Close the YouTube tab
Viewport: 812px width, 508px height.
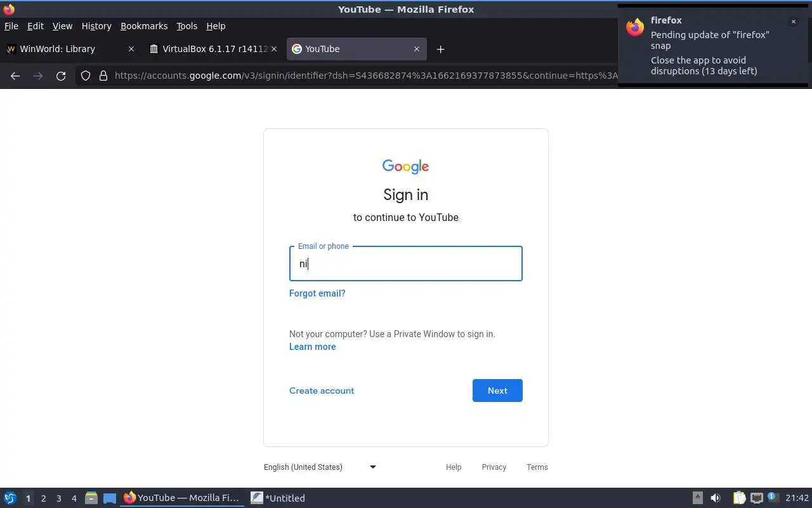(417, 49)
